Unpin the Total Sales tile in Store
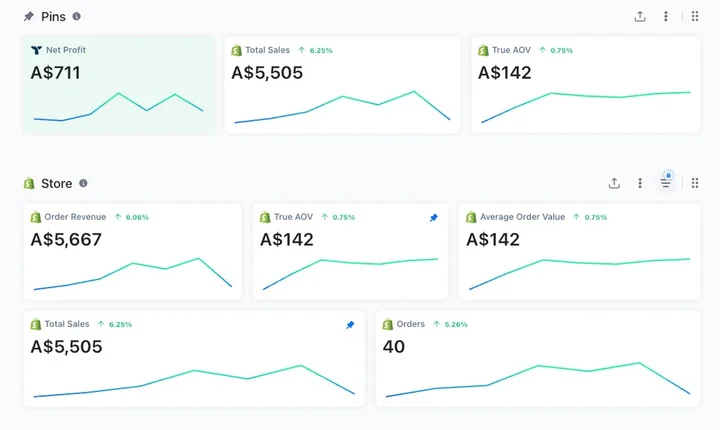720x430 pixels. pos(350,325)
